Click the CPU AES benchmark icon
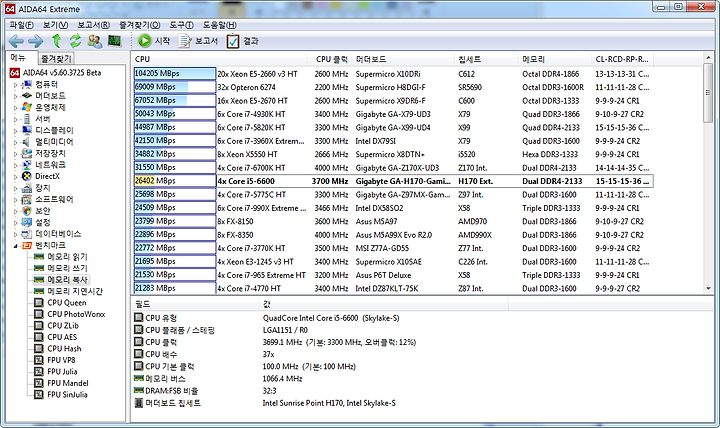 point(39,337)
